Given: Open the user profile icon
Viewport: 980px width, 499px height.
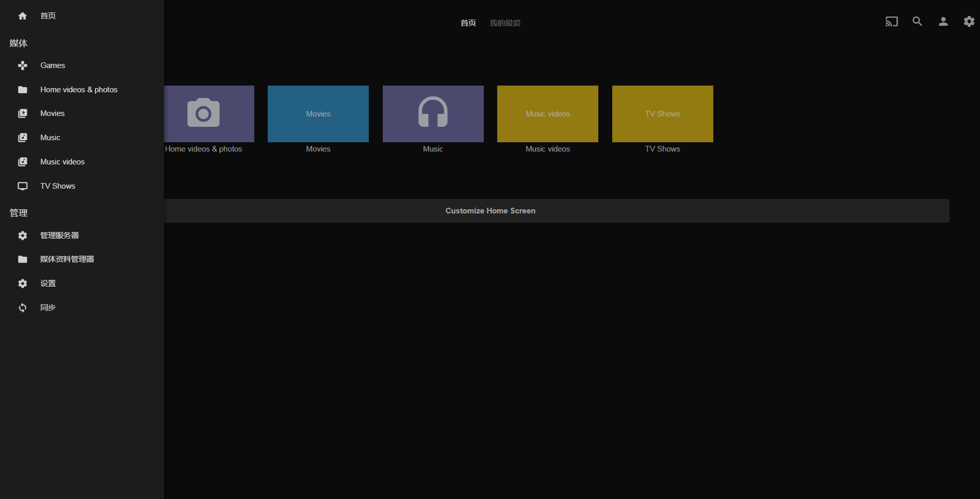Looking at the screenshot, I should (x=943, y=22).
